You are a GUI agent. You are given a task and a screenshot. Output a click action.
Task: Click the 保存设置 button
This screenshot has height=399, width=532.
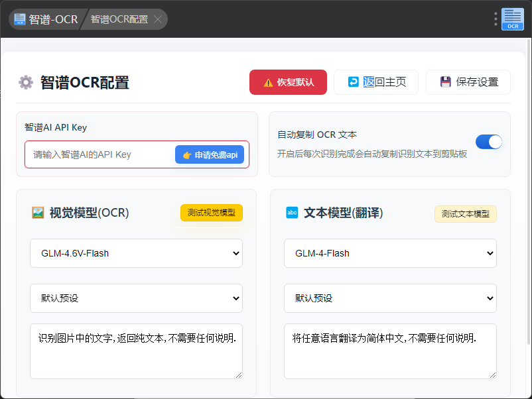[468, 82]
